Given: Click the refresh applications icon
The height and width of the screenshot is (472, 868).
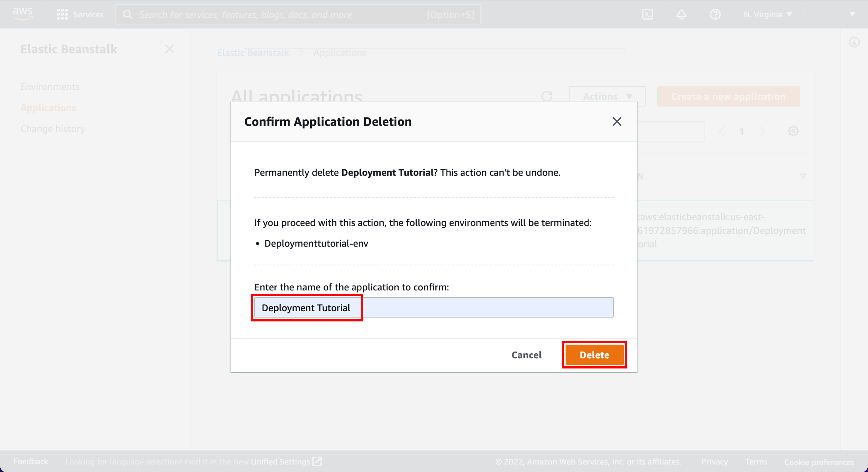Looking at the screenshot, I should [x=547, y=96].
